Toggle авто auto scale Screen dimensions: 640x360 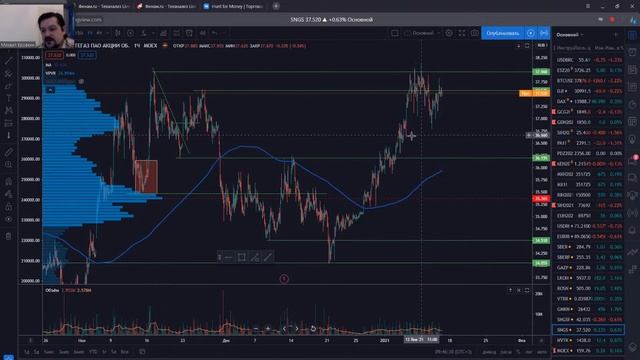(x=542, y=351)
